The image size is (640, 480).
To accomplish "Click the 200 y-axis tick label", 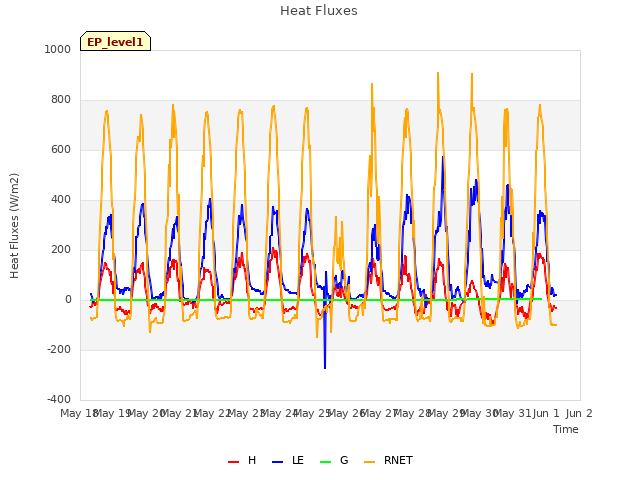I will pyautogui.click(x=61, y=249).
